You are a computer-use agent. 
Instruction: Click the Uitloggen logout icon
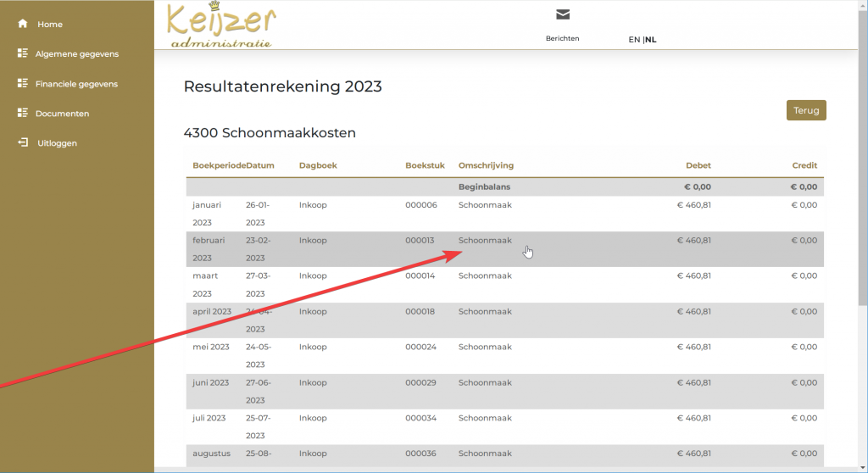click(22, 142)
